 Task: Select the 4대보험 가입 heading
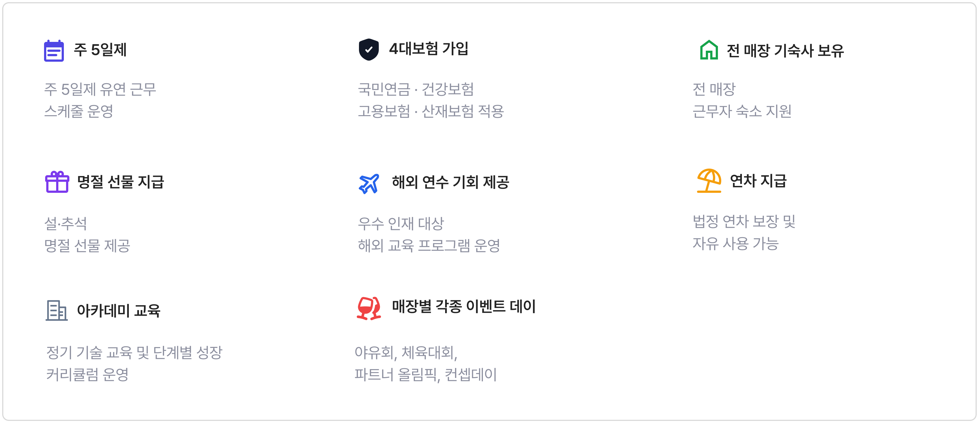(x=428, y=49)
